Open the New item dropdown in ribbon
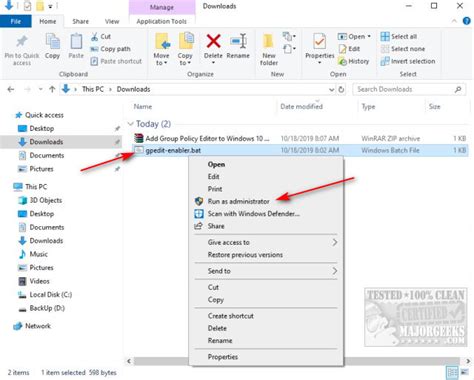This screenshot has height=380, width=474. click(x=288, y=36)
